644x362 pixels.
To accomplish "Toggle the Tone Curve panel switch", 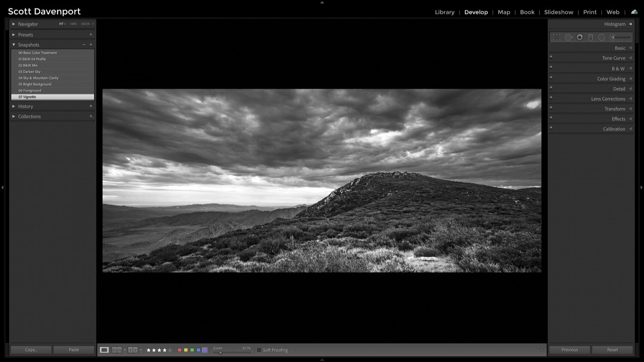I will (551, 57).
